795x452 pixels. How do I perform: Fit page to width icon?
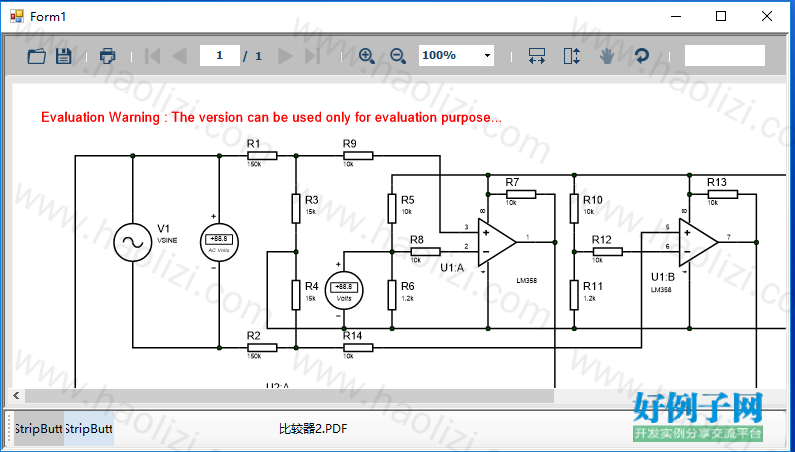(537, 56)
